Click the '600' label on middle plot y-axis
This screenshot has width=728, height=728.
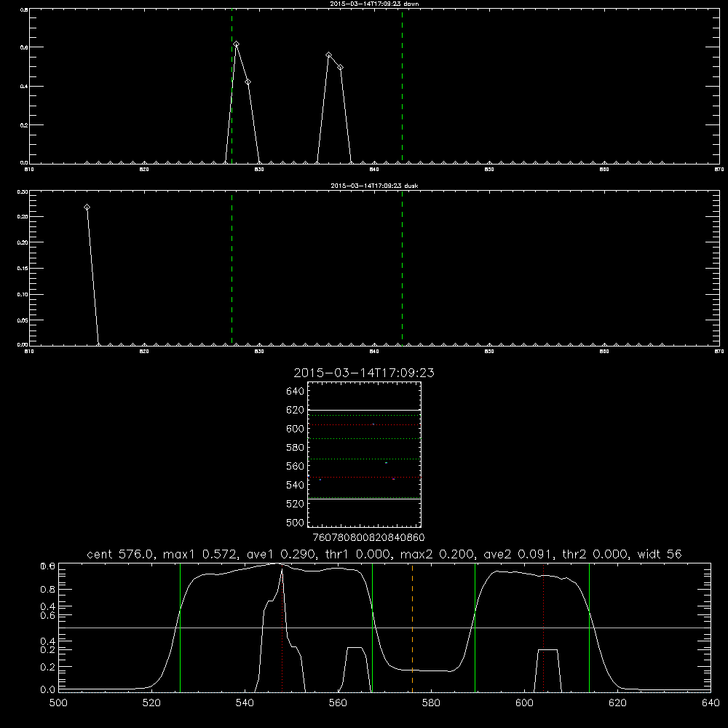coord(295,429)
